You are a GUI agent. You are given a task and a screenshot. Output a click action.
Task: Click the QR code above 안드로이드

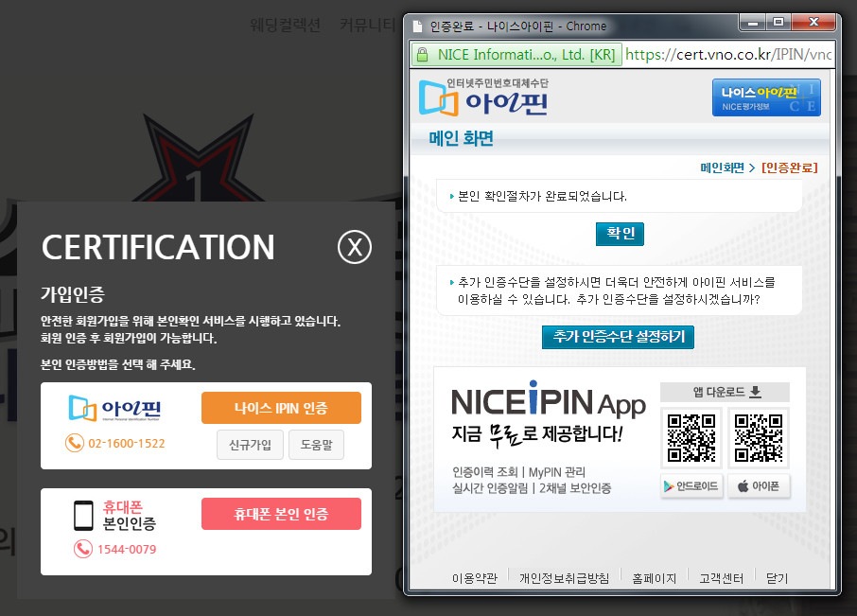pyautogui.click(x=691, y=438)
